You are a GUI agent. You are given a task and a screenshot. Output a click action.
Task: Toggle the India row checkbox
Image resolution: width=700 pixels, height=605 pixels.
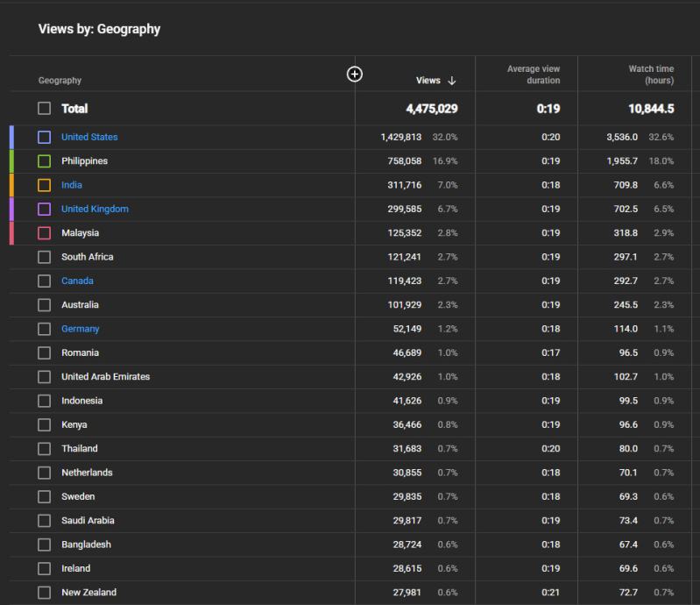44,185
